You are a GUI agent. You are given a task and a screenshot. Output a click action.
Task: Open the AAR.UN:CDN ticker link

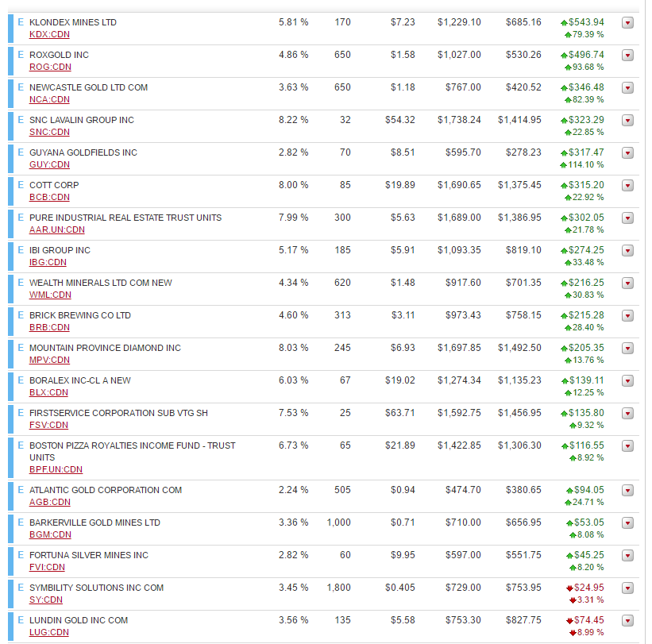point(57,230)
